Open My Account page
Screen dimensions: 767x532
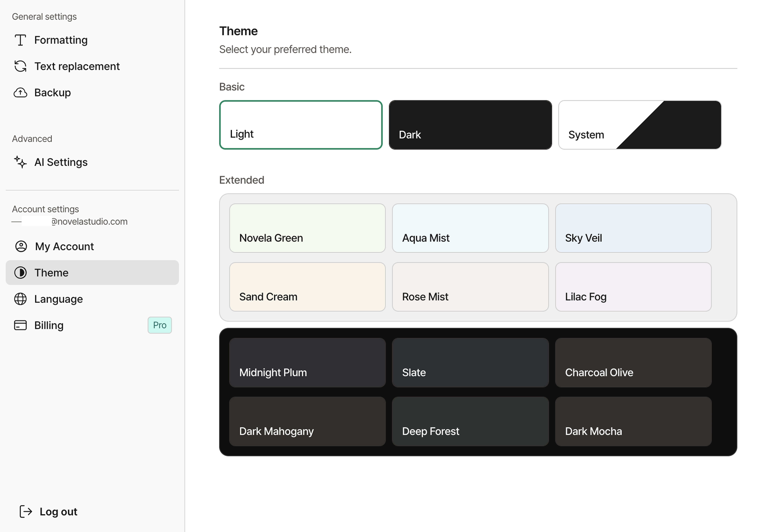pyautogui.click(x=92, y=246)
